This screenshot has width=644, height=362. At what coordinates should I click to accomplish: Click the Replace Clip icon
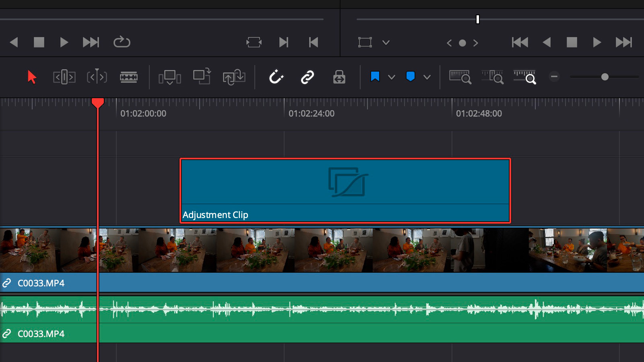[x=235, y=77]
